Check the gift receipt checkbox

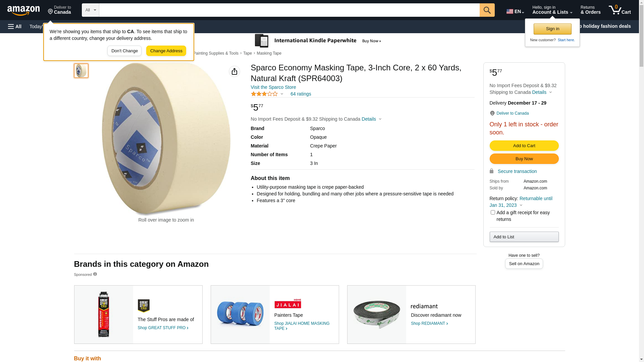click(x=493, y=213)
